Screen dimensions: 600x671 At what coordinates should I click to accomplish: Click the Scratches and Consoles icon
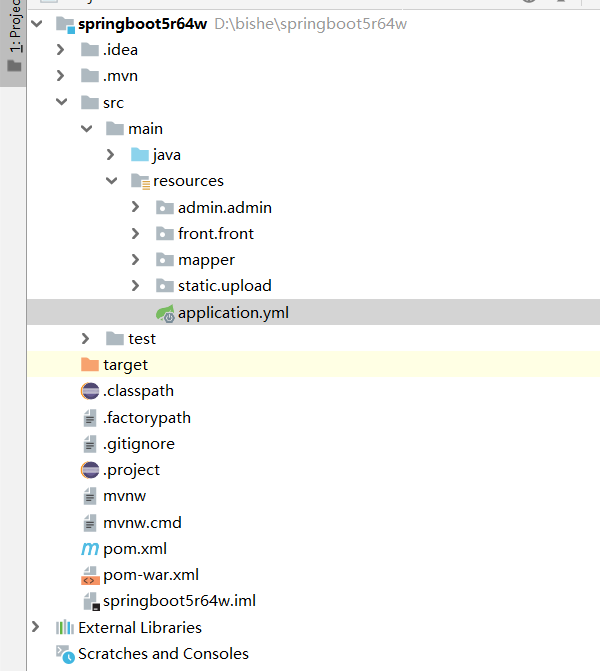pyautogui.click(x=64, y=654)
